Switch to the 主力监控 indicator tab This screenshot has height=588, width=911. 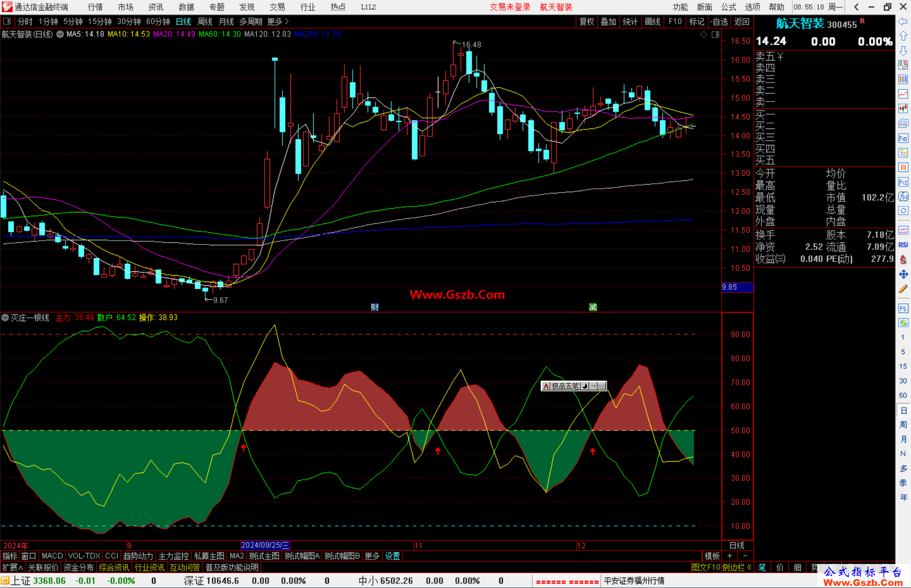(x=174, y=556)
